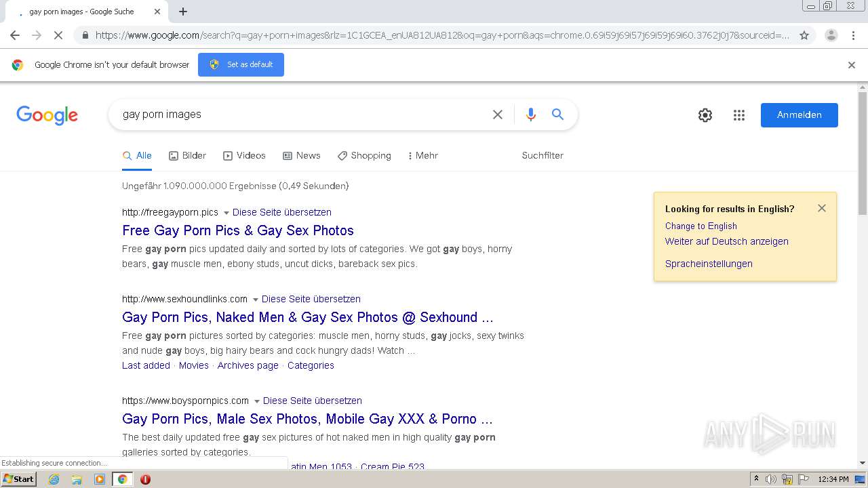Open Google apps grid
The width and height of the screenshot is (868, 488).
(739, 115)
